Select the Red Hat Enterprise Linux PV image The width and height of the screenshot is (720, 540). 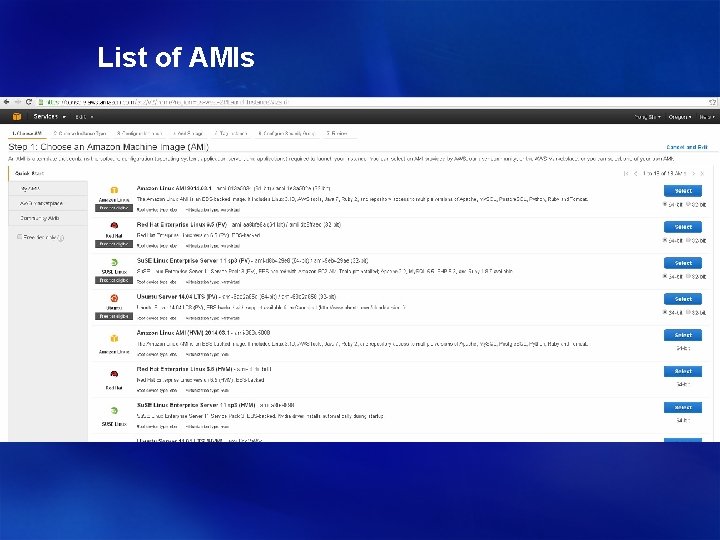(x=683, y=227)
